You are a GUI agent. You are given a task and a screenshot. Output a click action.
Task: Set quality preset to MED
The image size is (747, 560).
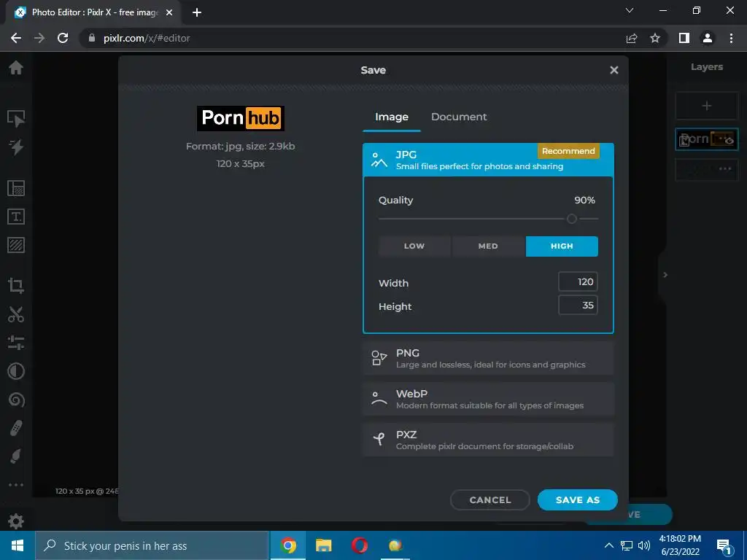pyautogui.click(x=488, y=246)
